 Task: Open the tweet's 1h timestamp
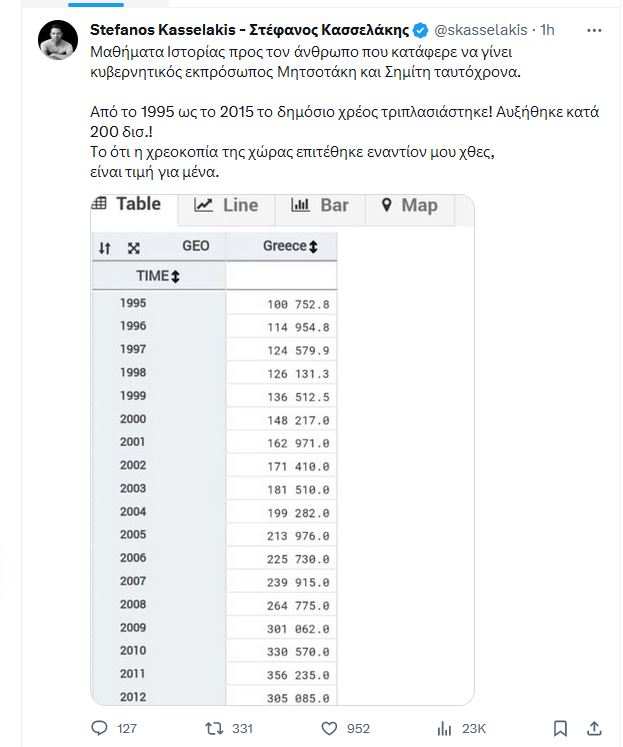click(546, 30)
